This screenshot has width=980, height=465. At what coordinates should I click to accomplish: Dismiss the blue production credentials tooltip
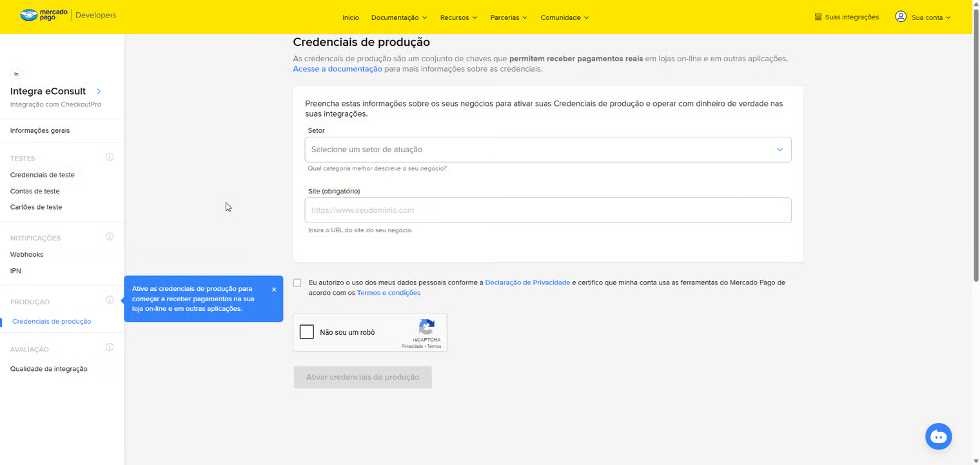click(273, 289)
